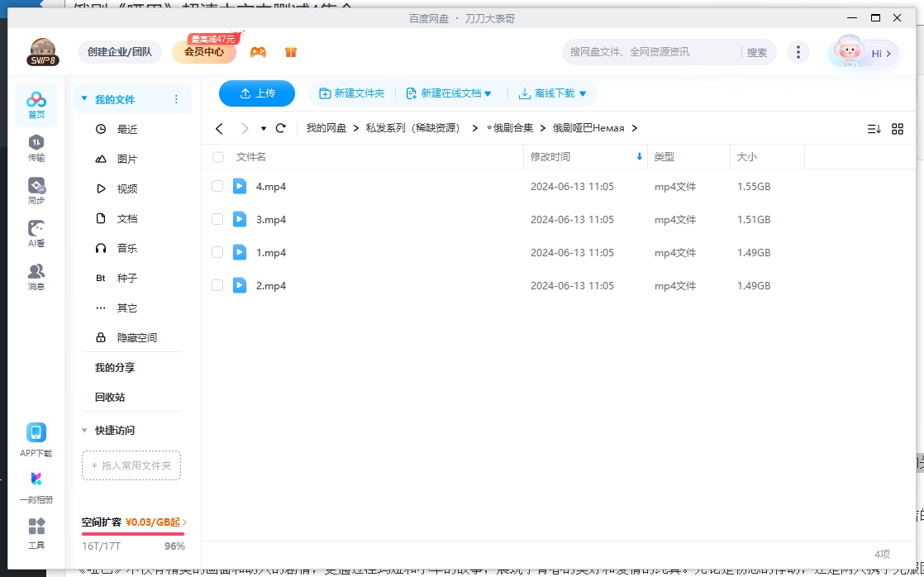Tick the select-all files checkbox
This screenshot has width=924, height=577.
pyautogui.click(x=217, y=156)
